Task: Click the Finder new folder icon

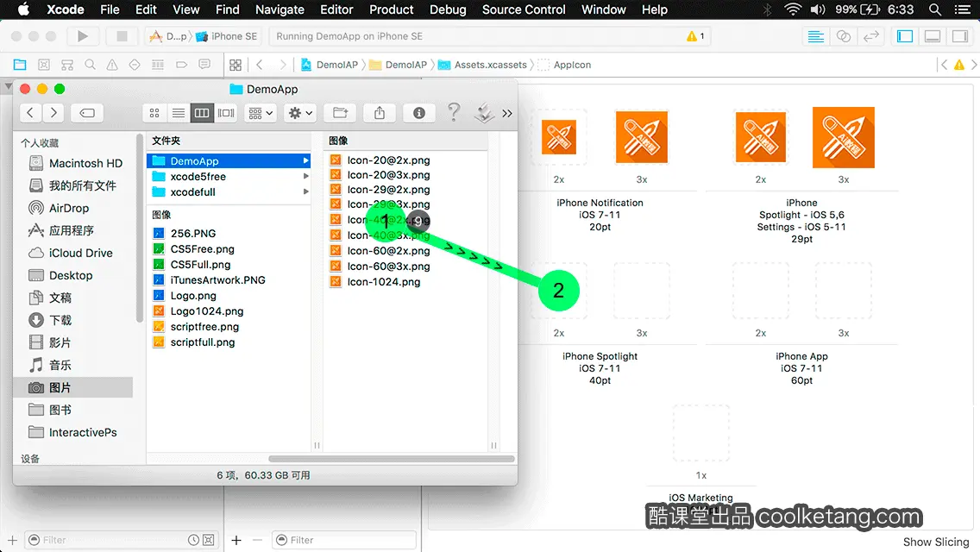Action: tap(340, 113)
